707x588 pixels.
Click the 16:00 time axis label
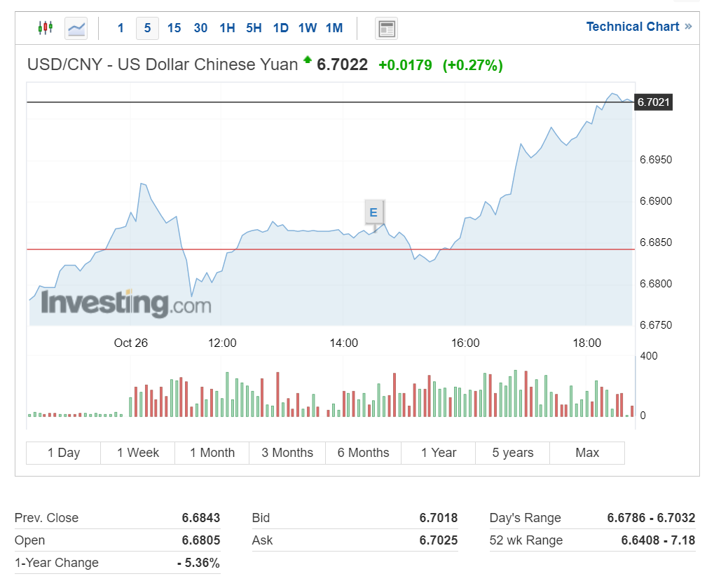[x=465, y=343]
